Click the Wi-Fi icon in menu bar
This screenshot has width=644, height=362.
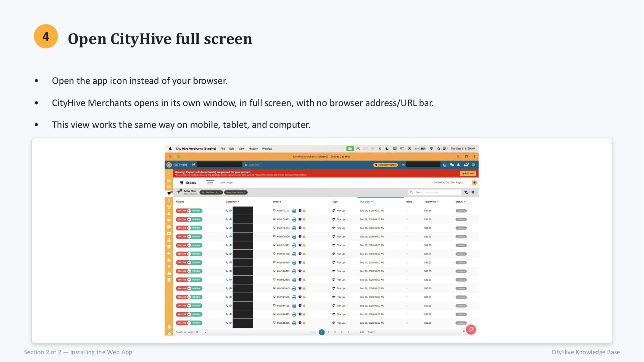tap(431, 149)
